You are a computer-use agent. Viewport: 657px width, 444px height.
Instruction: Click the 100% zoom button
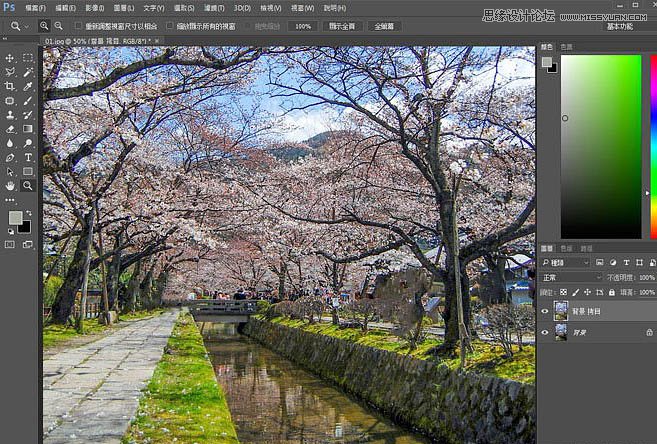[303, 26]
